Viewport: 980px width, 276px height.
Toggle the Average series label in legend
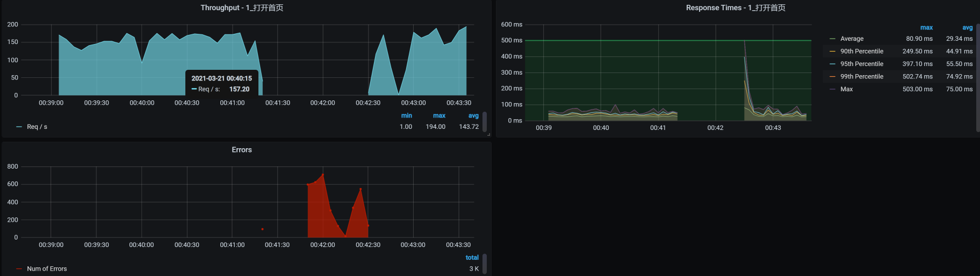click(x=852, y=39)
